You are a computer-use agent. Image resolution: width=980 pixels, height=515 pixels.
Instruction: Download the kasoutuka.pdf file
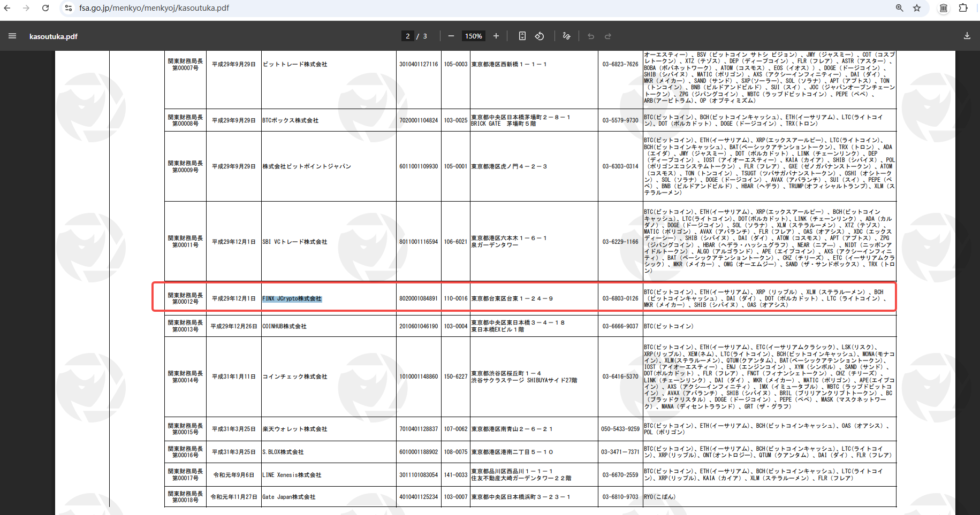click(x=967, y=36)
